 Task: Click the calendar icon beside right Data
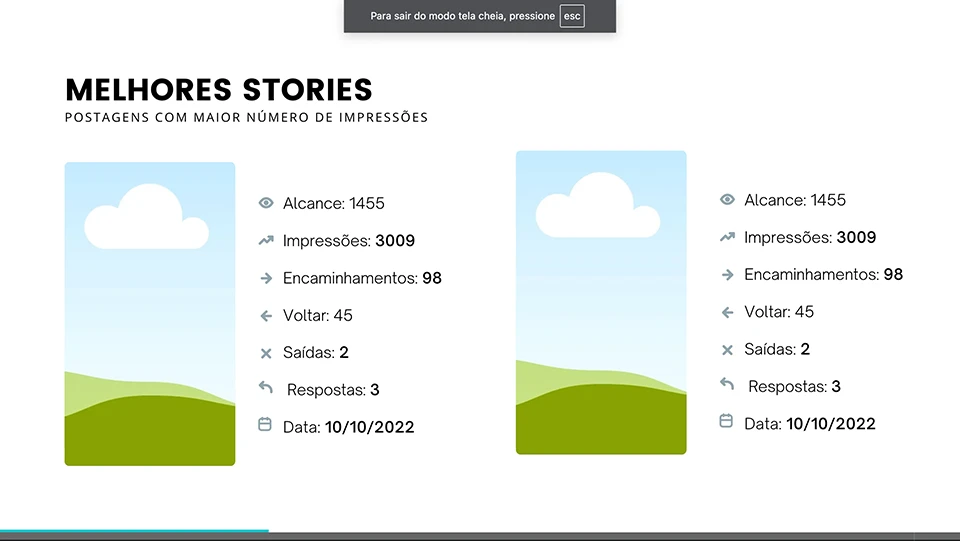[x=727, y=421]
